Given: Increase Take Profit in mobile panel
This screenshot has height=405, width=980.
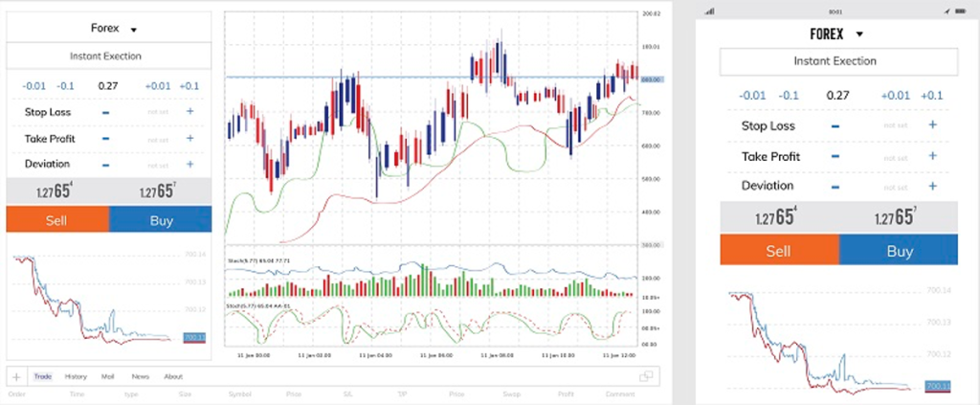Looking at the screenshot, I should pos(932,156).
